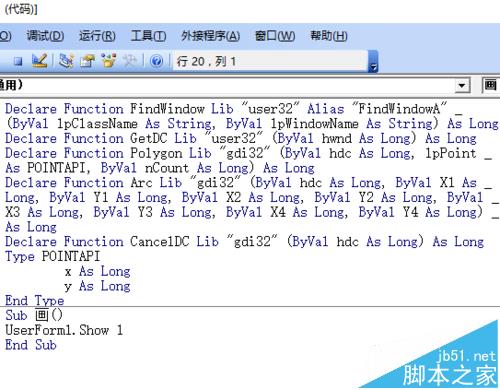This screenshot has height=390, width=500.
Task: Click the End Type line
Action: [x=34, y=301]
